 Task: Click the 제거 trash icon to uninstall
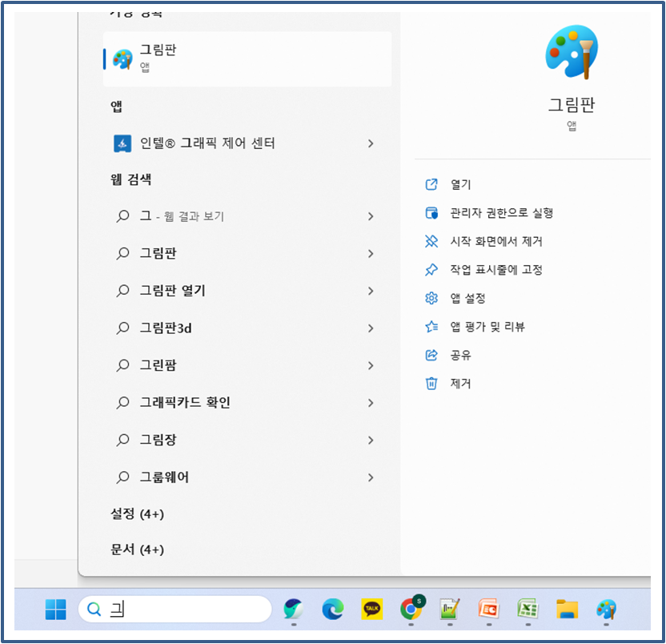click(431, 384)
